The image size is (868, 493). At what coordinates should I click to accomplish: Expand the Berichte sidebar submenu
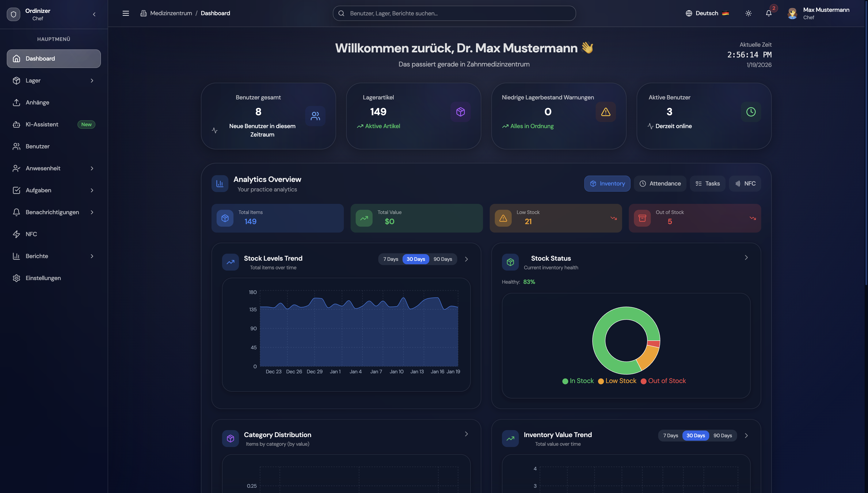point(92,256)
